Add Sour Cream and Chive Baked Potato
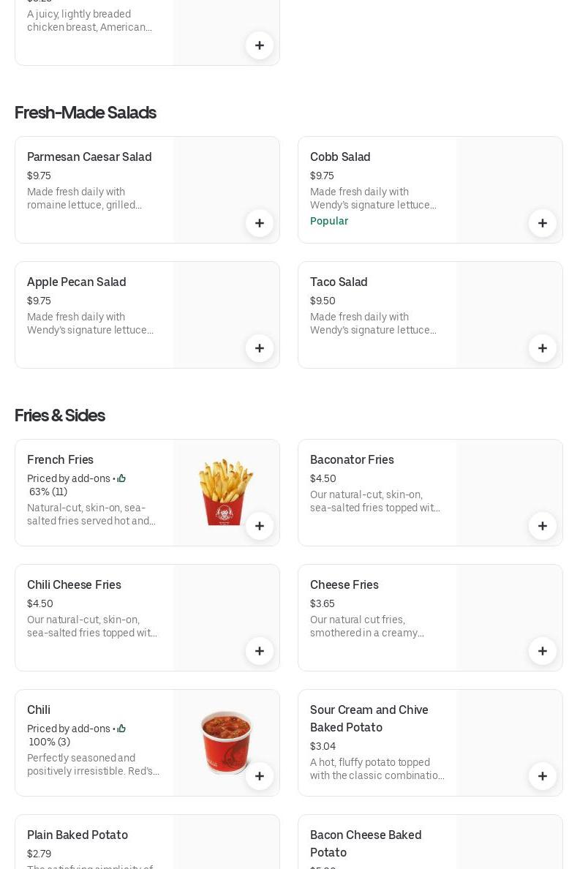The image size is (588, 869). [543, 776]
